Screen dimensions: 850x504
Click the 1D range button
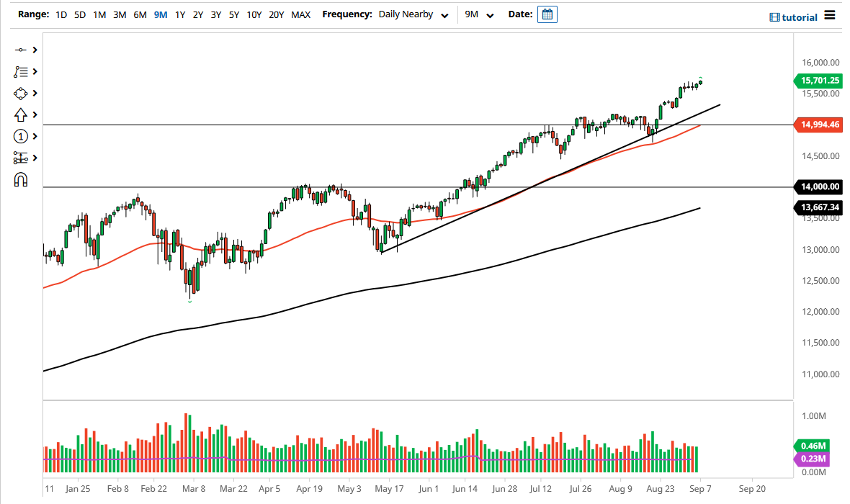pyautogui.click(x=61, y=14)
